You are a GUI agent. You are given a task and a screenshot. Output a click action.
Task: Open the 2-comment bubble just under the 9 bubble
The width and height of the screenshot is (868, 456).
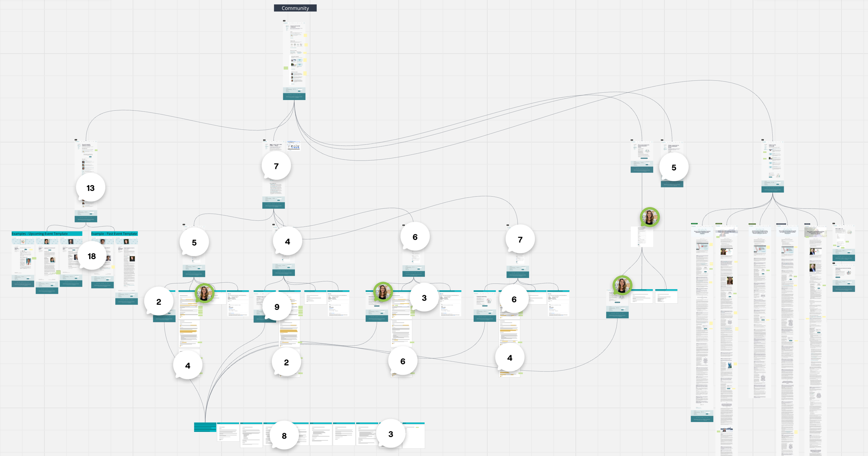(286, 362)
